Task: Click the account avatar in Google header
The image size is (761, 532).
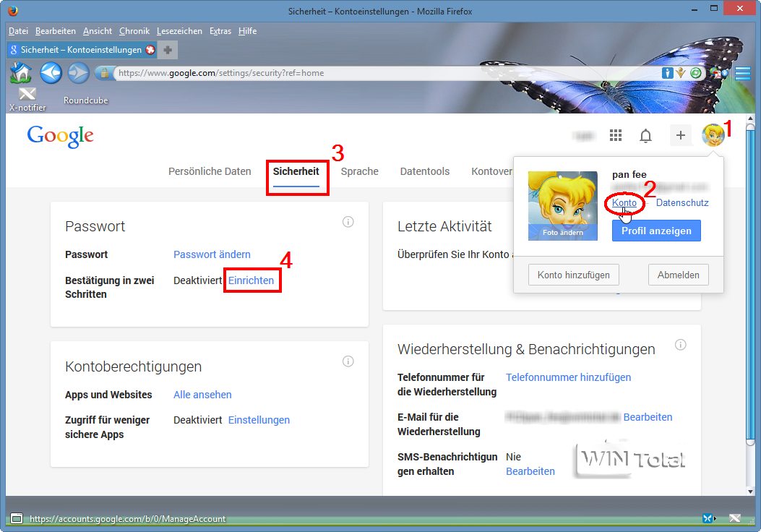Action: coord(713,135)
